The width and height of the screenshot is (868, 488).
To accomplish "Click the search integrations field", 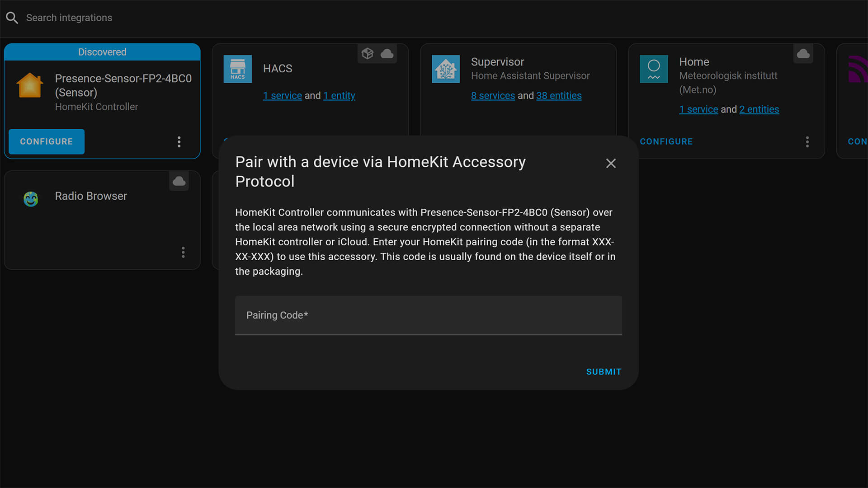I will click(69, 17).
